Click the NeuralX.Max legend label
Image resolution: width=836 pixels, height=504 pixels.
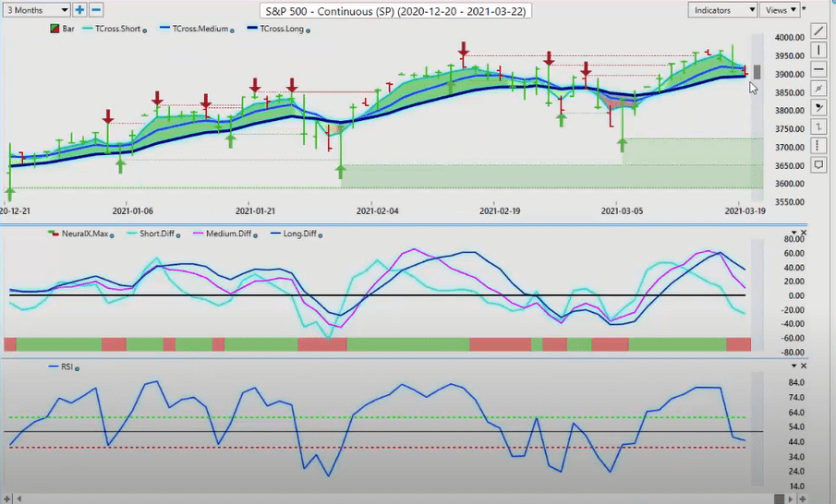[85, 234]
